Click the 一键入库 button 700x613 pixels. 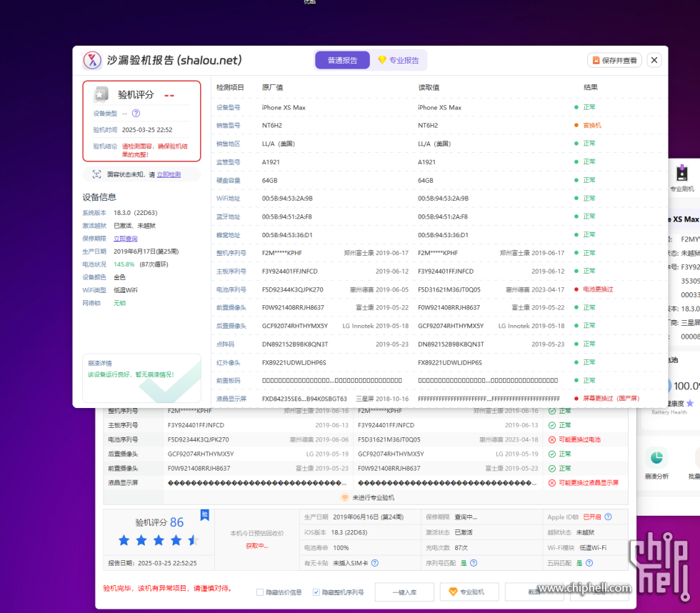coord(404,592)
